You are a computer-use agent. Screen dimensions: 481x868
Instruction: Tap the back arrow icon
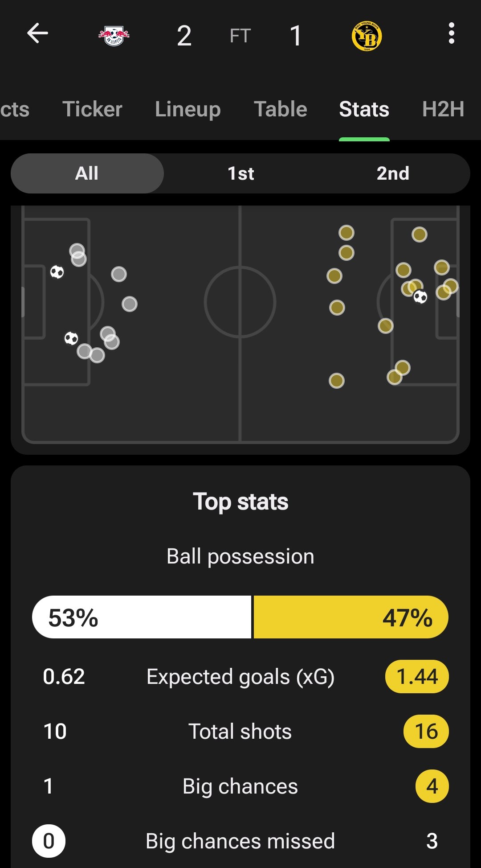click(x=37, y=33)
